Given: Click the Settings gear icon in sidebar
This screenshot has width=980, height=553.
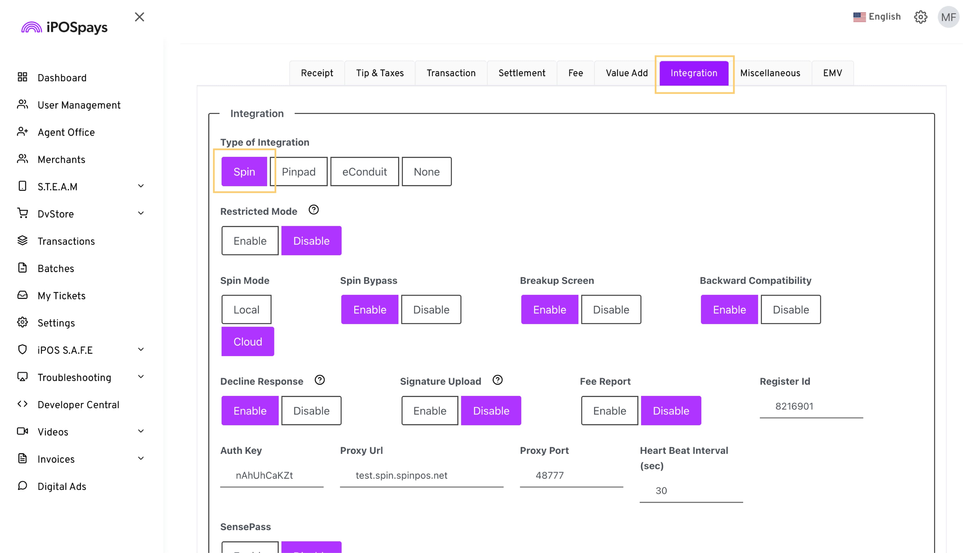Looking at the screenshot, I should click(x=22, y=322).
